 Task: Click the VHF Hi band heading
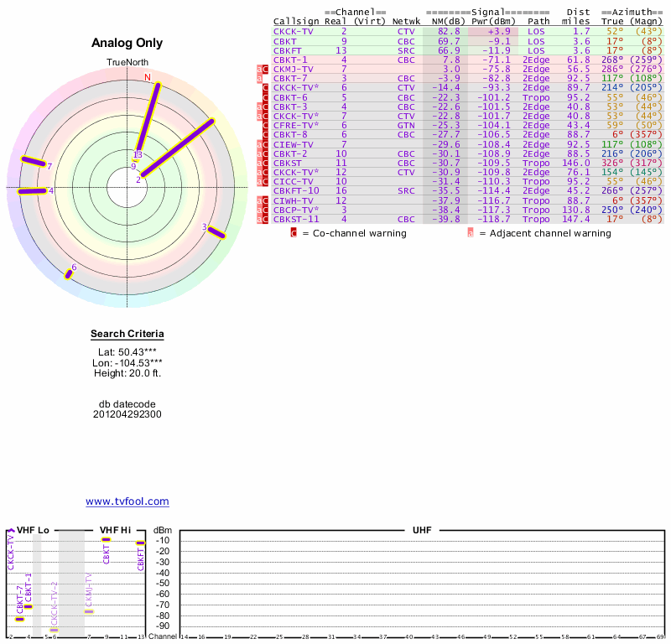pyautogui.click(x=116, y=531)
